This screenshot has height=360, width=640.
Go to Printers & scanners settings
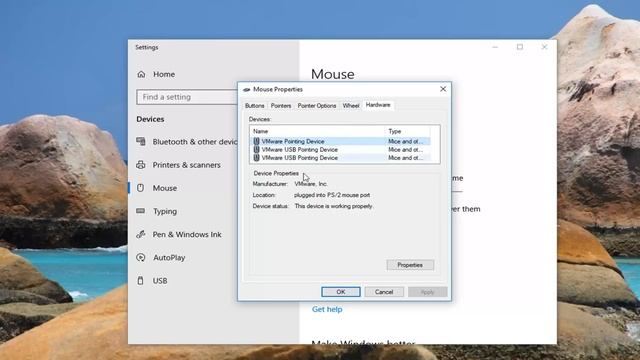(x=187, y=165)
